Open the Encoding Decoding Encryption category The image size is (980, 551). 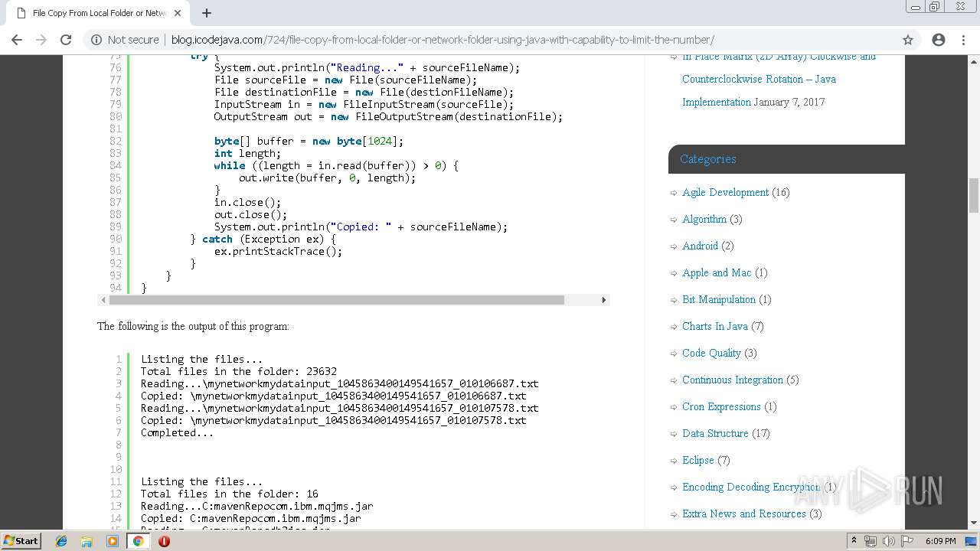tap(751, 487)
